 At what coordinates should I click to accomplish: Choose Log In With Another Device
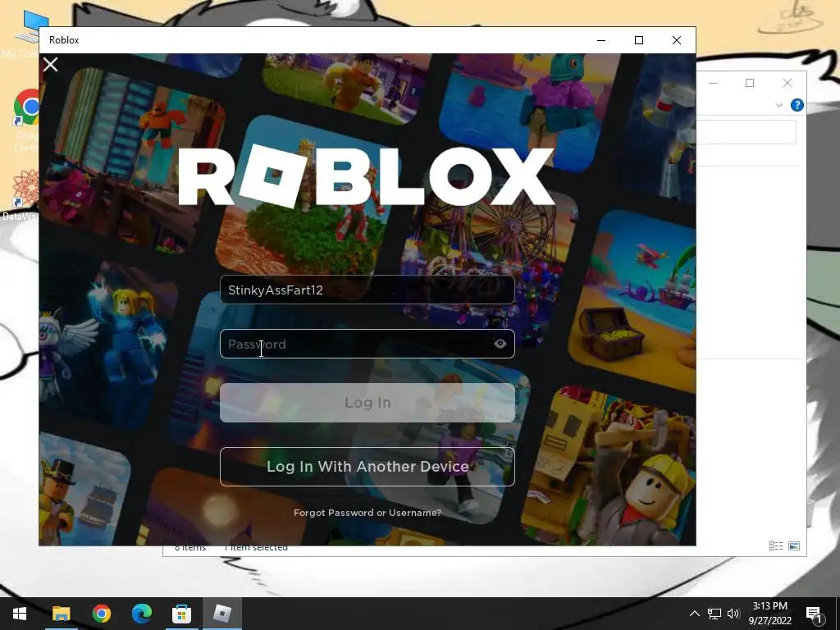(367, 467)
